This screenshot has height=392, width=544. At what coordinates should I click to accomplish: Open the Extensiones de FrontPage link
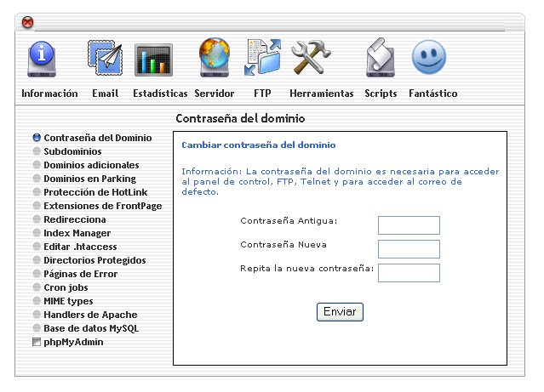[x=103, y=206]
